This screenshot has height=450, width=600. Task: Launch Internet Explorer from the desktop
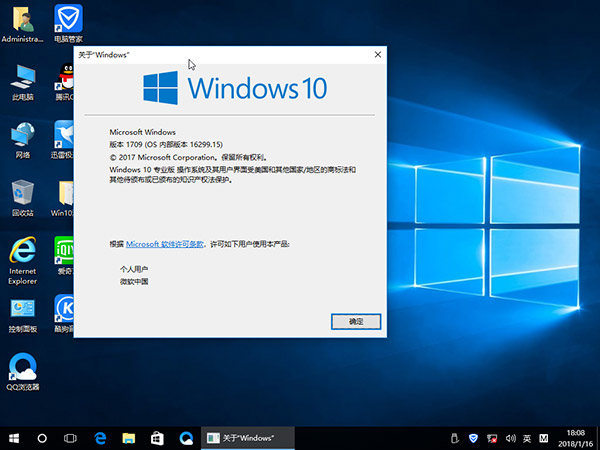(x=23, y=260)
